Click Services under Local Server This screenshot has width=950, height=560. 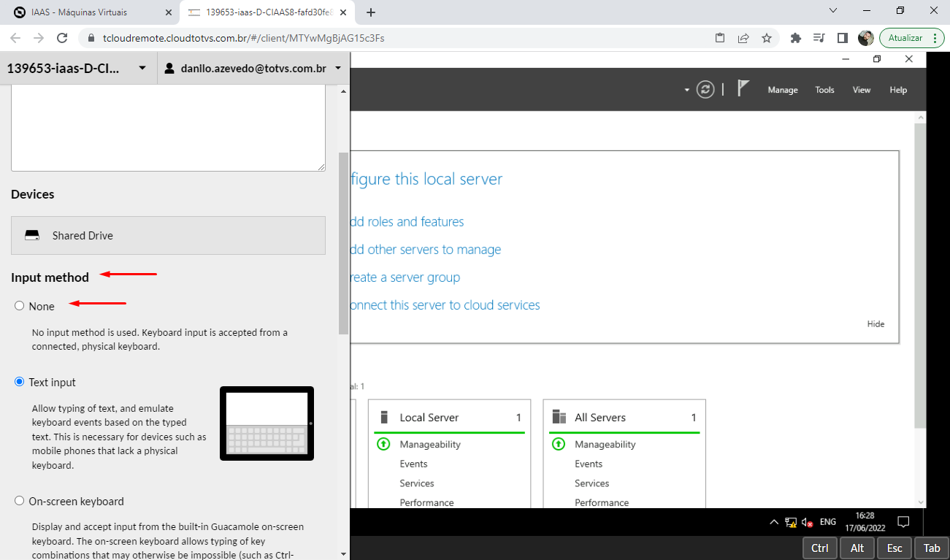(x=417, y=483)
